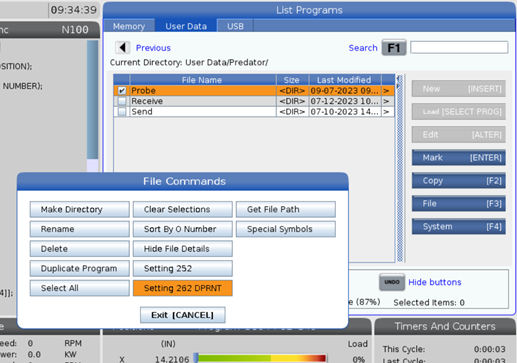Switch to the Memory tab
This screenshot has height=363, width=517.
[129, 26]
